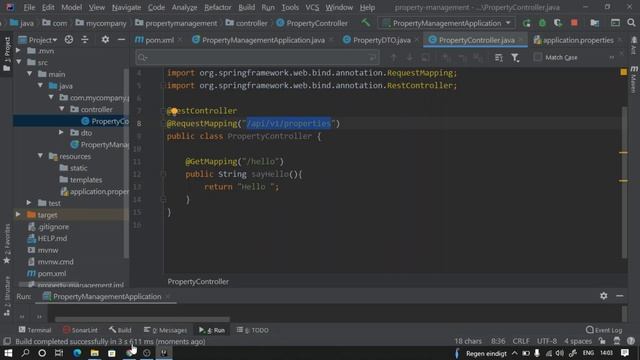Open the Event Log

click(604, 330)
